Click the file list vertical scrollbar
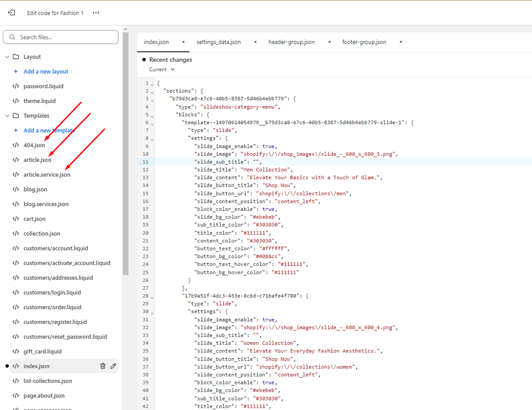The image size is (532, 410). tap(125, 152)
